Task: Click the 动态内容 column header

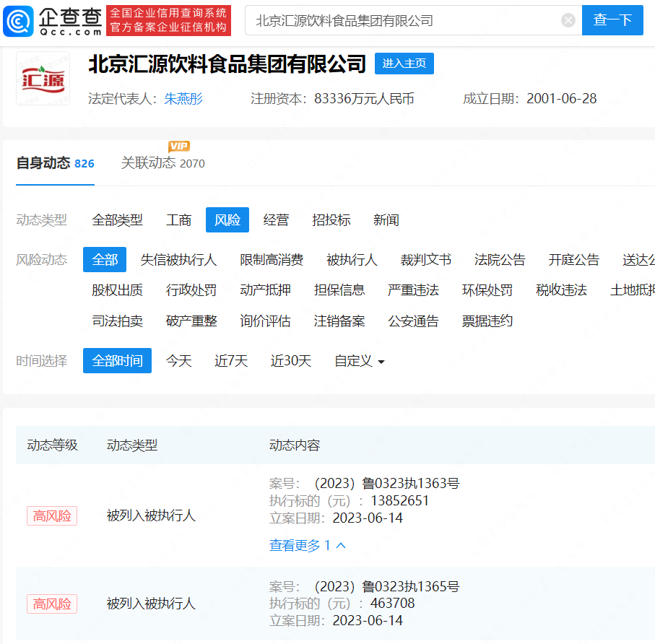Action: coord(295,445)
